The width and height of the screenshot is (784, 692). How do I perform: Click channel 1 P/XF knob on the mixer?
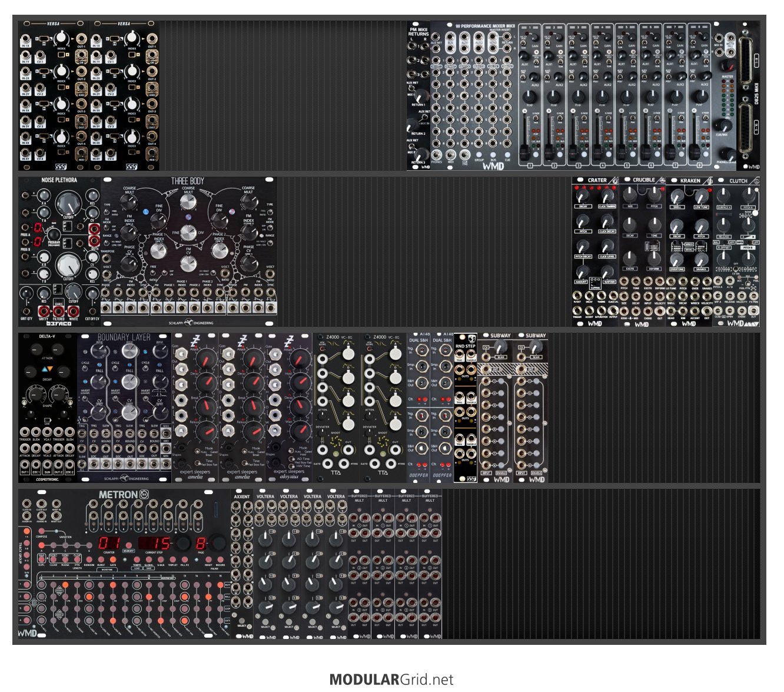tap(529, 97)
